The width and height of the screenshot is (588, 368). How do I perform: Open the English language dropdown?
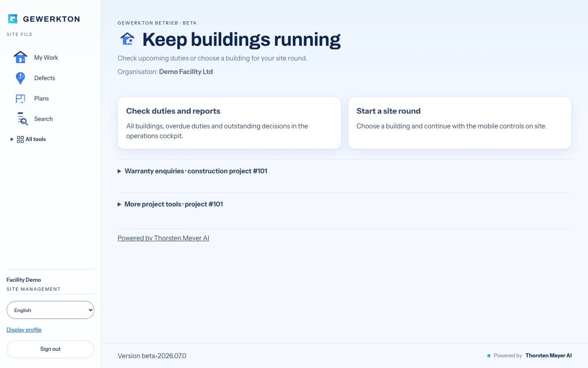coord(50,310)
